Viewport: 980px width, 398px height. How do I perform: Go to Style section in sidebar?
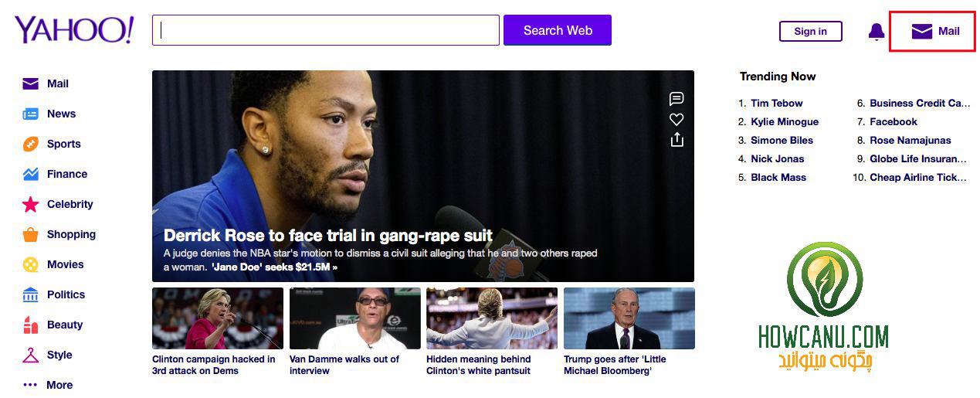(59, 355)
